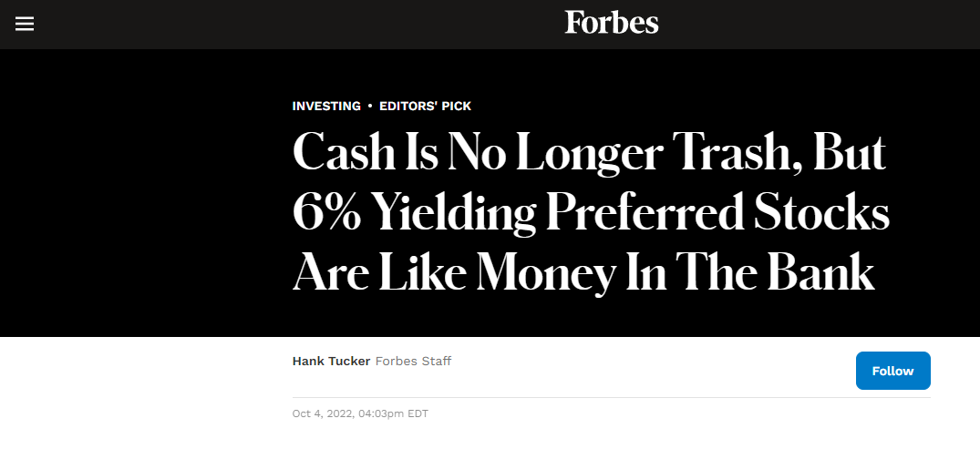Open the hamburger navigation menu

tap(25, 24)
